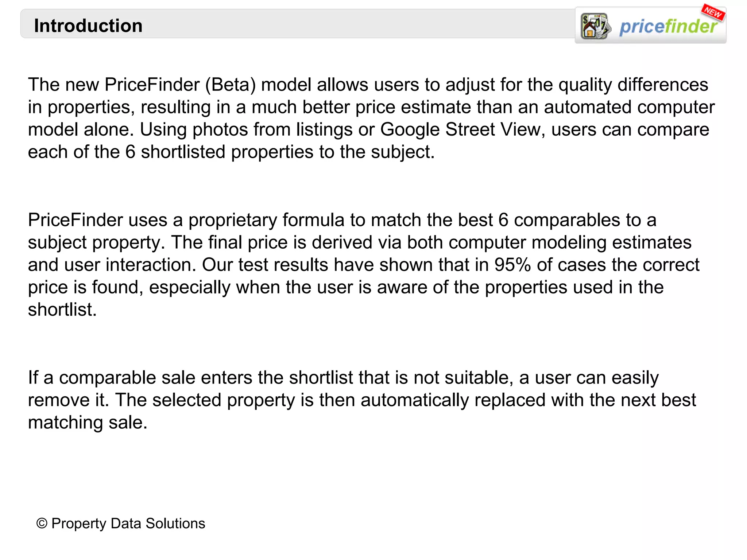Click the red NEW ribbon badge
747x560 pixels.
[x=713, y=13]
